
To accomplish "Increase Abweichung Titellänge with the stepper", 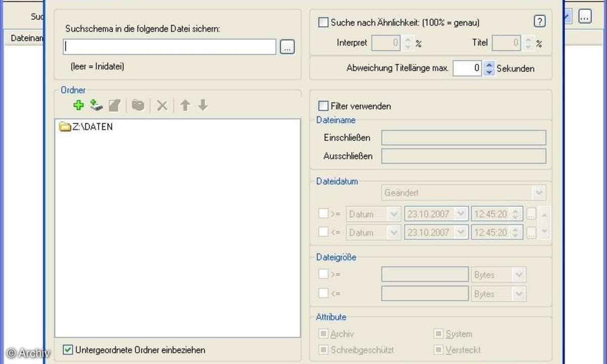I will [489, 65].
